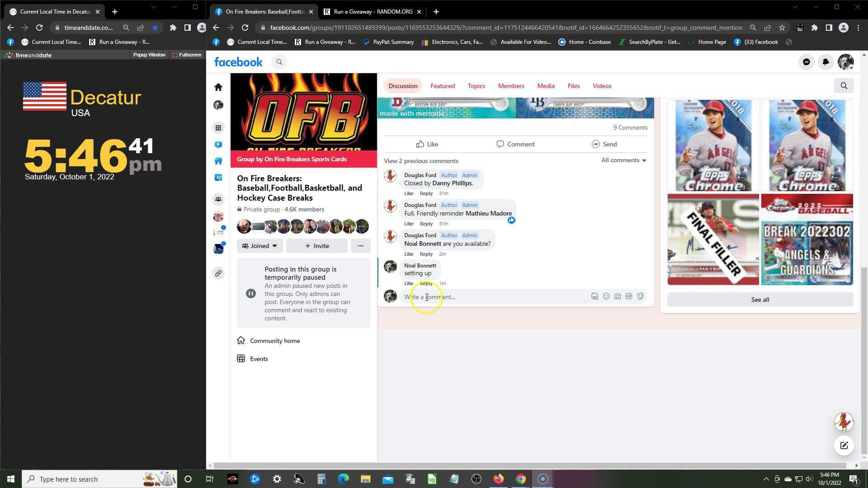Screen dimensions: 868x488
Task: Switch to Run a Giveaway RANDOM.ORG tab
Action: (373, 12)
